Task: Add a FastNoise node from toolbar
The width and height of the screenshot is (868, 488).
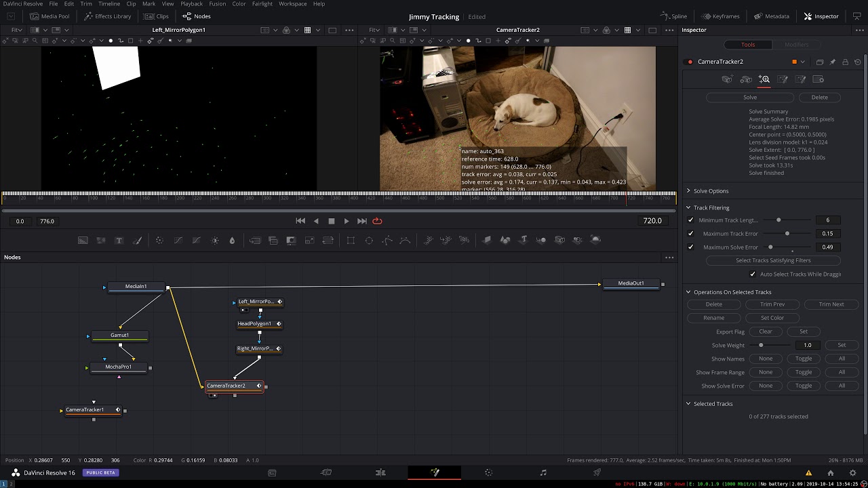Action: coord(101,241)
